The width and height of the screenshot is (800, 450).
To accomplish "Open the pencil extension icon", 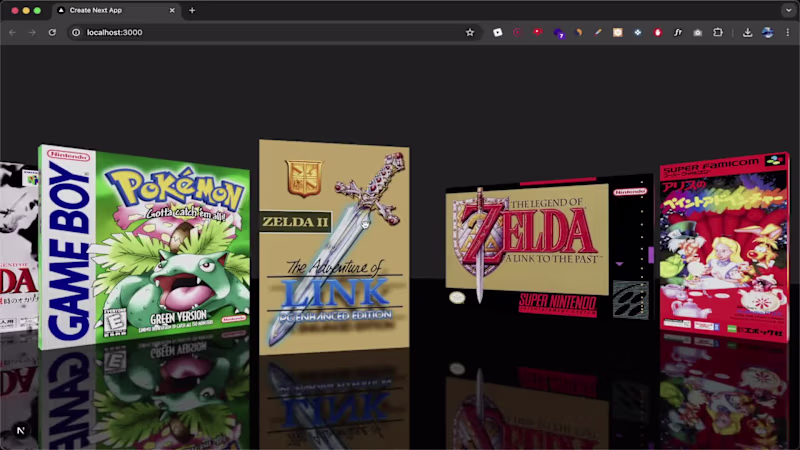I will 598,32.
